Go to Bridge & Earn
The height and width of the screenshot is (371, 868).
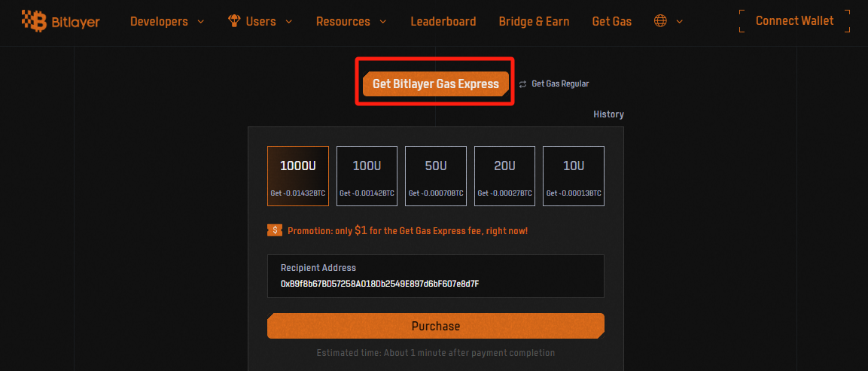coord(534,21)
